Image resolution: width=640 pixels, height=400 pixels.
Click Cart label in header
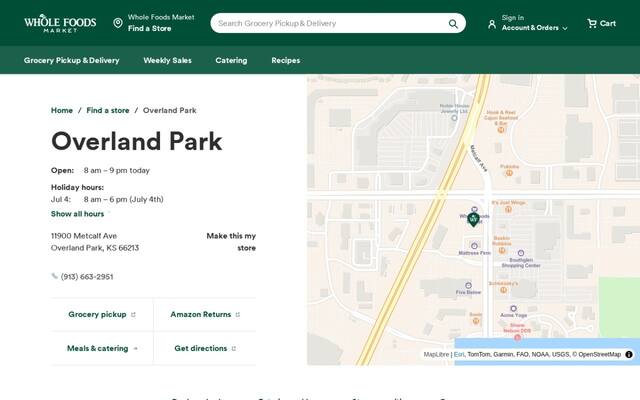click(608, 24)
